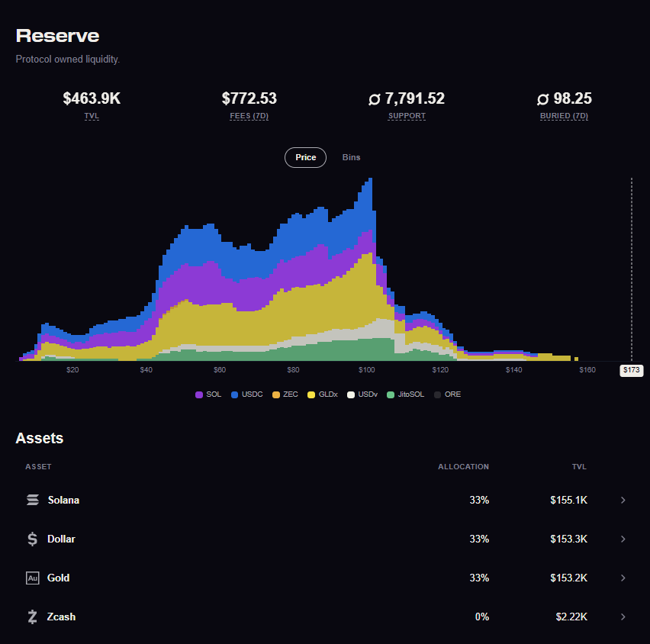The image size is (650, 644).
Task: Click the ALLOCATION column header
Action: (x=463, y=467)
